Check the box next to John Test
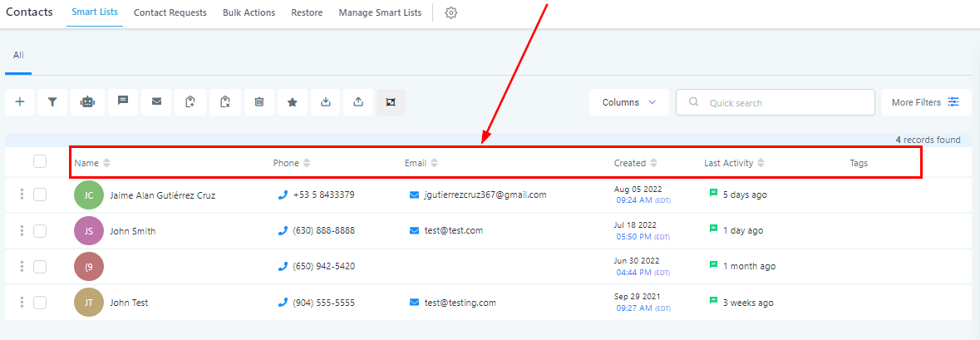Viewport: 980px width, 340px height. 40,303
